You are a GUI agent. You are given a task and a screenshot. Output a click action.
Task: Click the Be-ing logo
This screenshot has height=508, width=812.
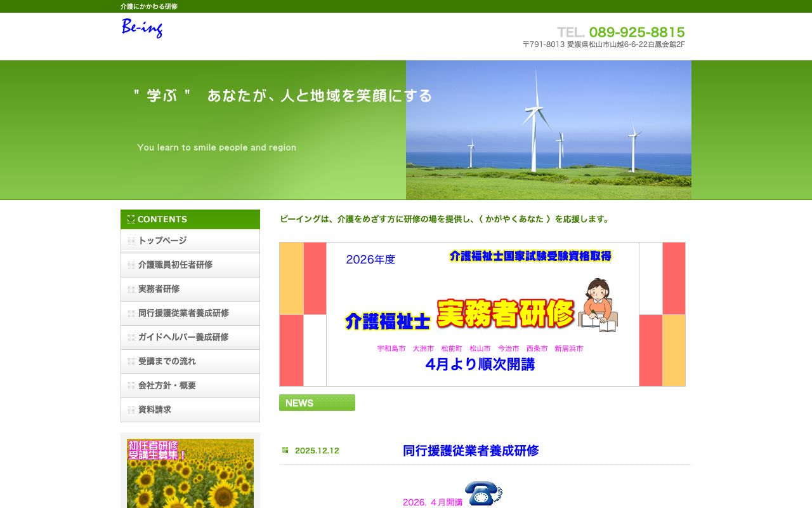click(142, 29)
